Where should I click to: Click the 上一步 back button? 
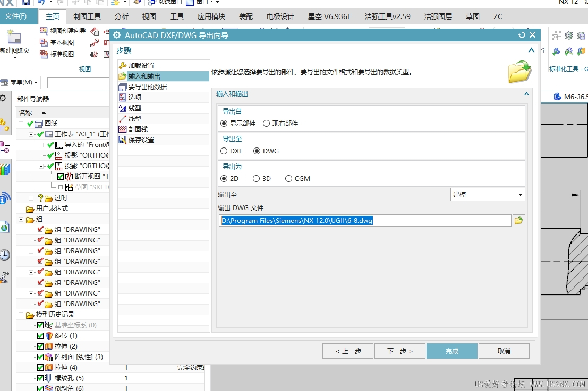pyautogui.click(x=348, y=351)
